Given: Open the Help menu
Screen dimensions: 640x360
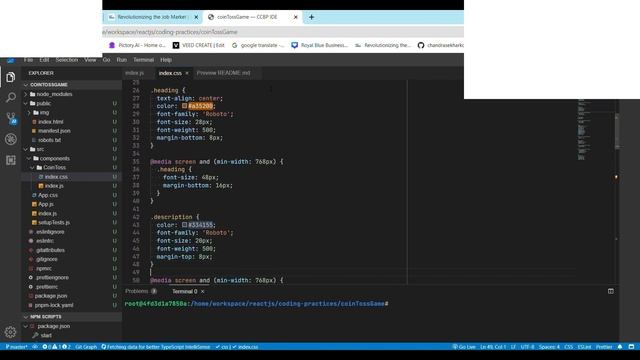Looking at the screenshot, I should point(166,60).
